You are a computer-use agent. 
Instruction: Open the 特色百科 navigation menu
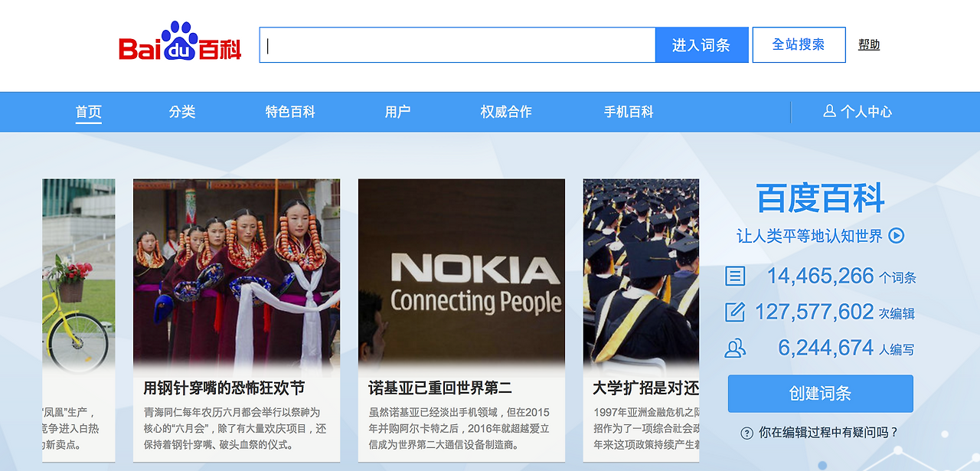290,112
